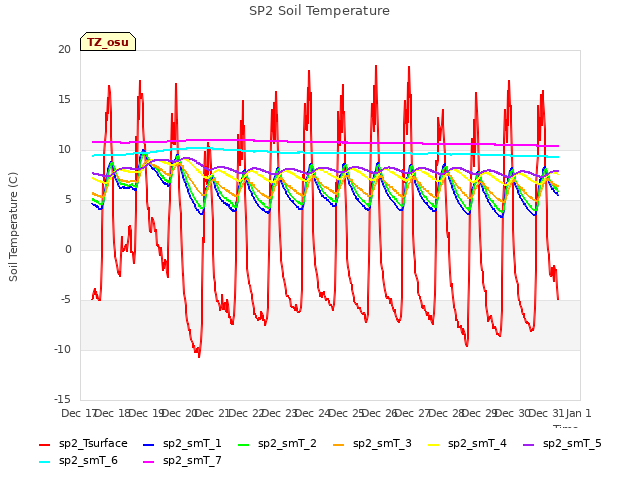Click the cyan sp2_smT_6 legend swatch

[44, 462]
